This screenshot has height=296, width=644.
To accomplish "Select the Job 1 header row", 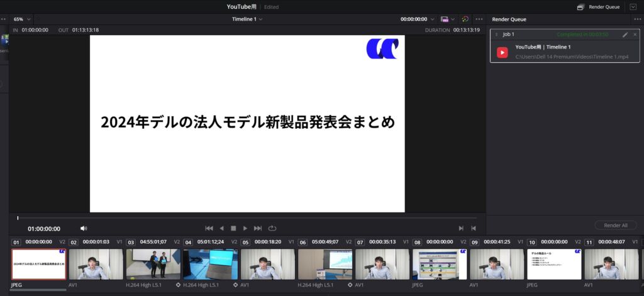I will point(565,35).
